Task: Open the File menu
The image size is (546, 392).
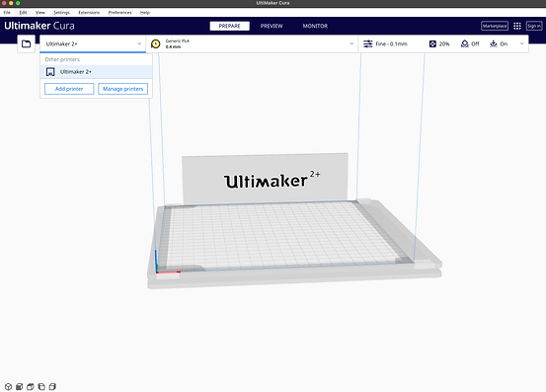Action: click(x=7, y=13)
